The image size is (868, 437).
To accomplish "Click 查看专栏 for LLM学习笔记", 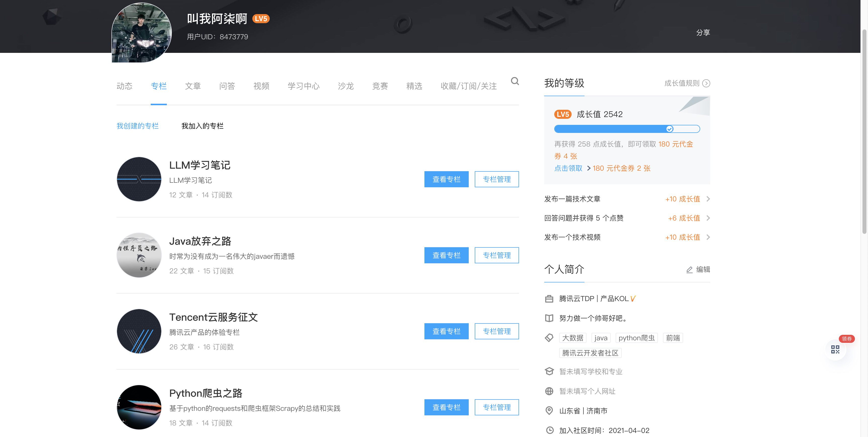I will pyautogui.click(x=447, y=179).
